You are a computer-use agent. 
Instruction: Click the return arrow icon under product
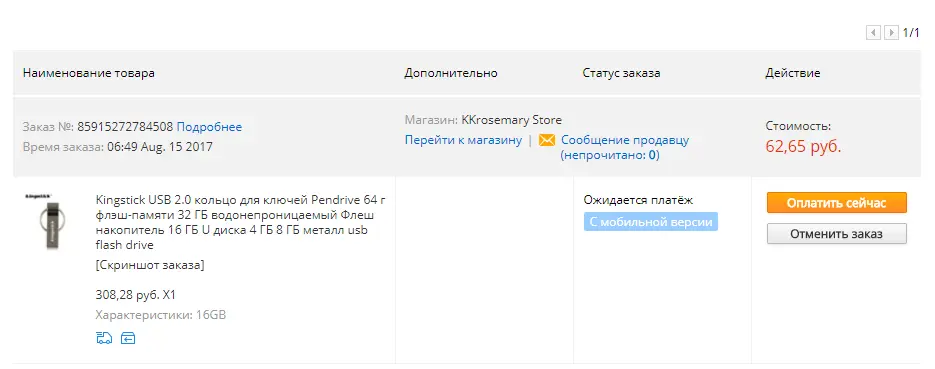(128, 339)
